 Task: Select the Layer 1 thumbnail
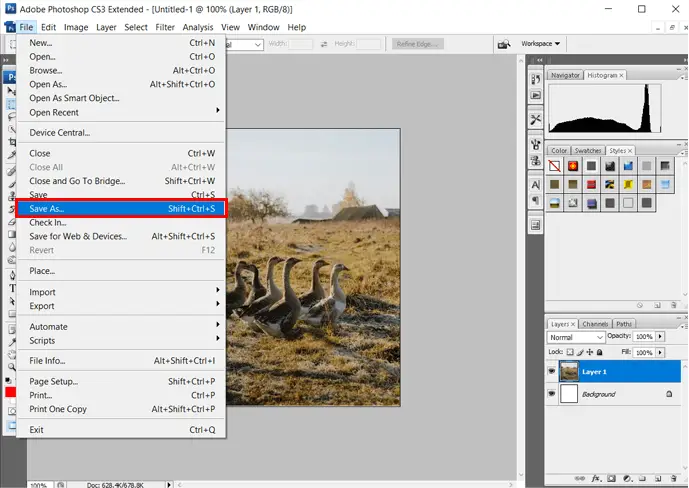pos(569,371)
